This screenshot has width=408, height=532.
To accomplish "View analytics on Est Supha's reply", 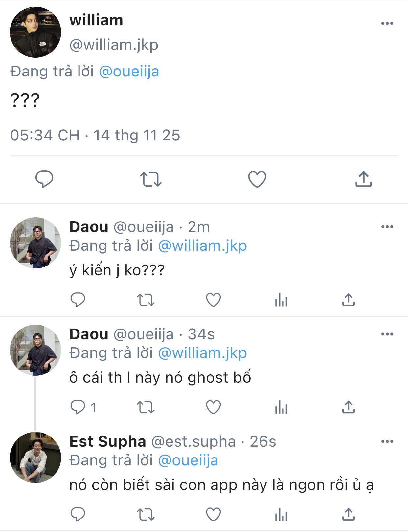I will click(281, 514).
